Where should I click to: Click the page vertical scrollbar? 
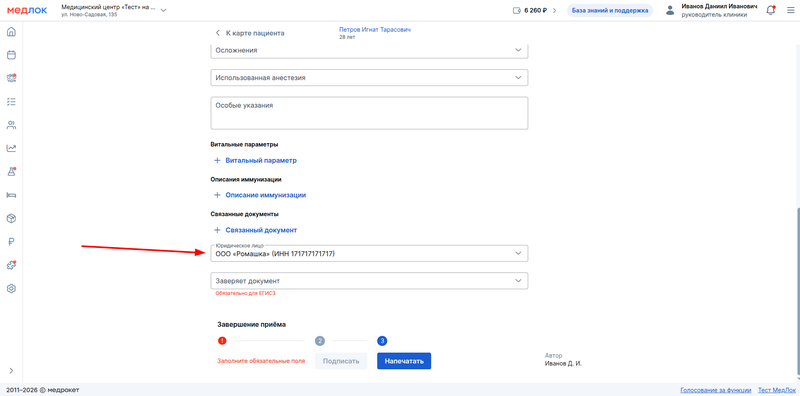pos(797,292)
